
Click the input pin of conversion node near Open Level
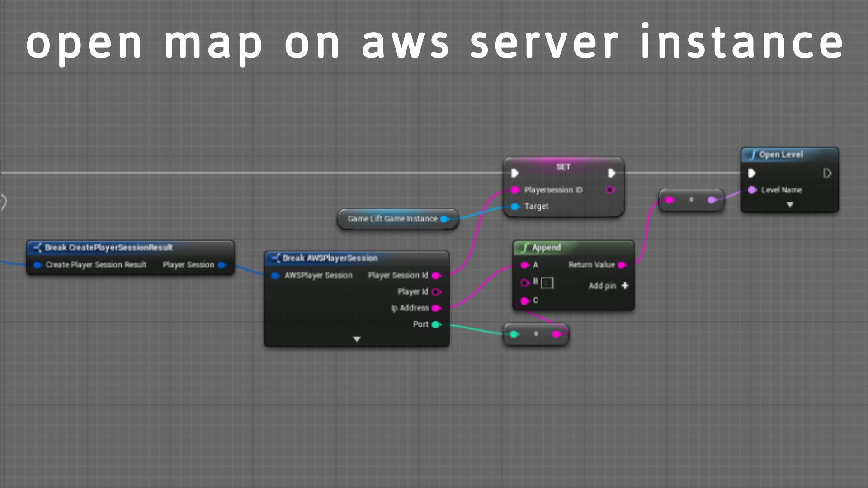(670, 200)
